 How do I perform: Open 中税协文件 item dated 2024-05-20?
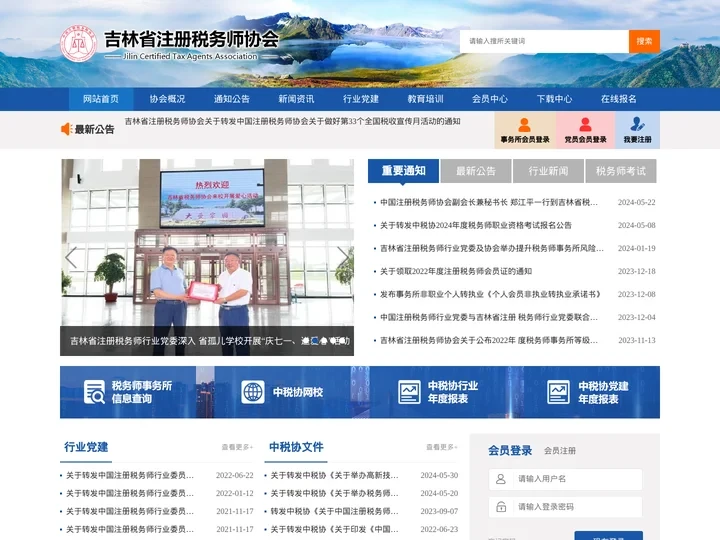[x=334, y=493]
